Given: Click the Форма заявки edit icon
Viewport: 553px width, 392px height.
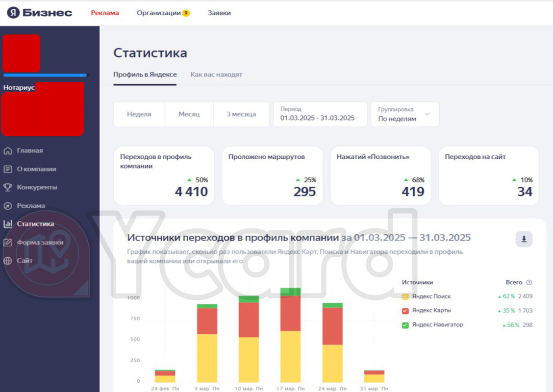Looking at the screenshot, I should pos(8,243).
